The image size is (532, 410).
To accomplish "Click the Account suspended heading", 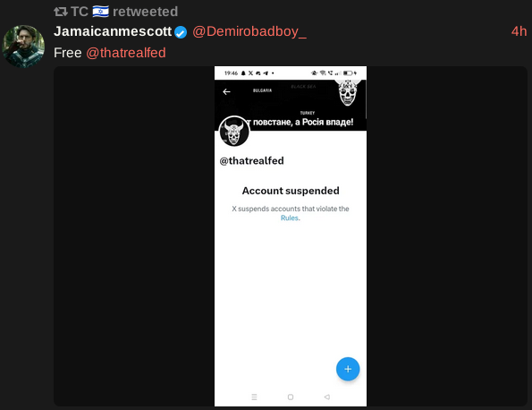I will coord(291,191).
